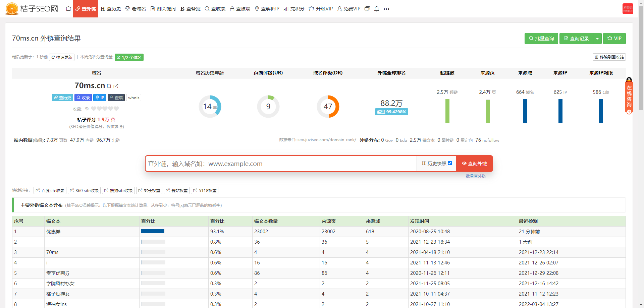The height and width of the screenshot is (308, 644).
Task: Click the green VIP button
Action: click(x=614, y=39)
